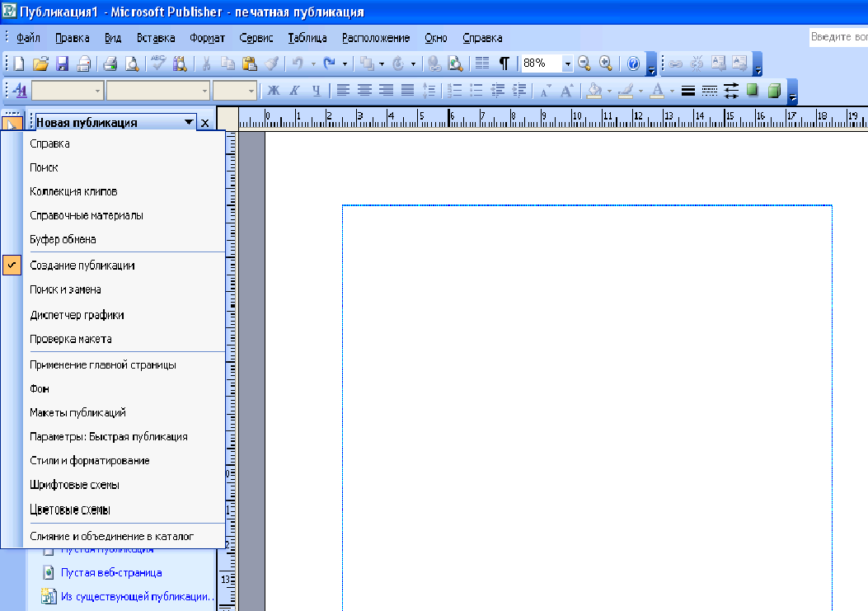
Task: Open a file with the folder icon
Action: pos(40,63)
